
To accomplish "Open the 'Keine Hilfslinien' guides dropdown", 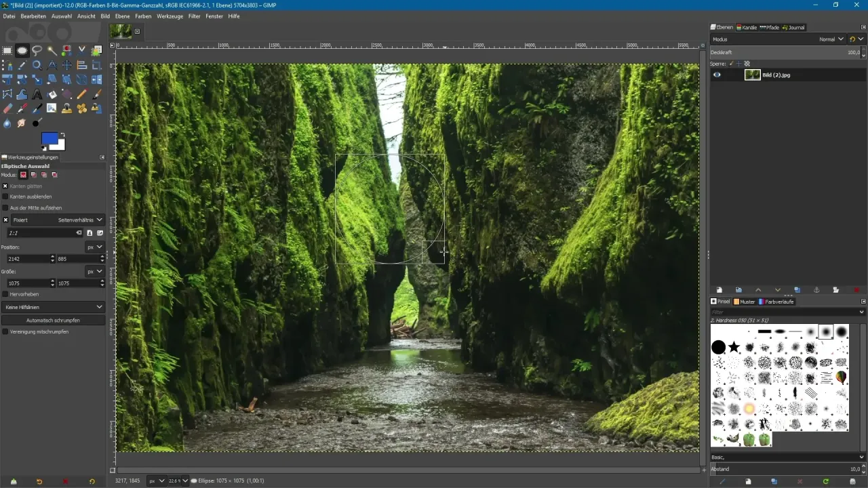I will tap(54, 307).
